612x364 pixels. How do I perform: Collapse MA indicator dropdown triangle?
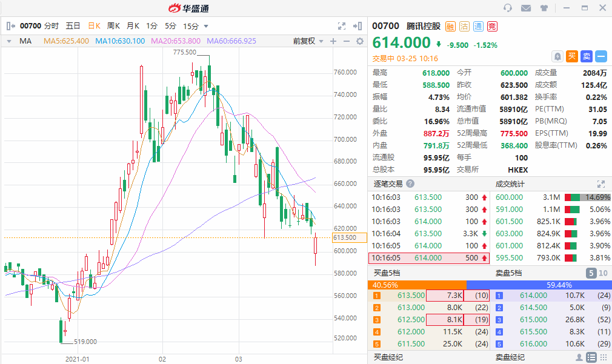coord(9,41)
